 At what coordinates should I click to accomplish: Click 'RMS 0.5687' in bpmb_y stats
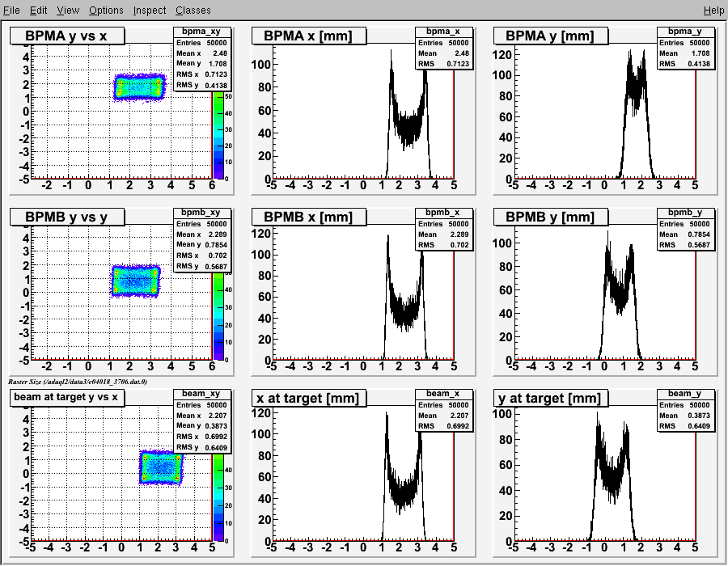(686, 245)
